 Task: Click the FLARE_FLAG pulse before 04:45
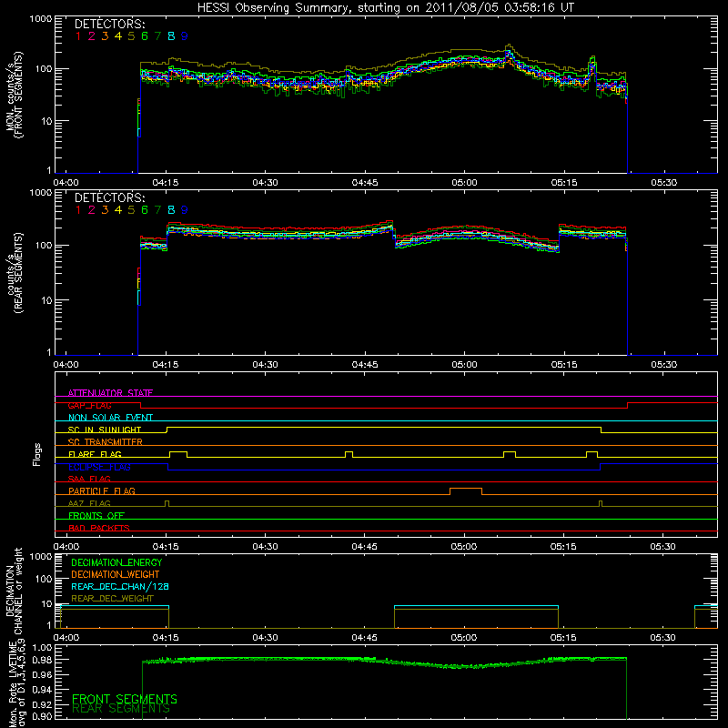point(349,452)
